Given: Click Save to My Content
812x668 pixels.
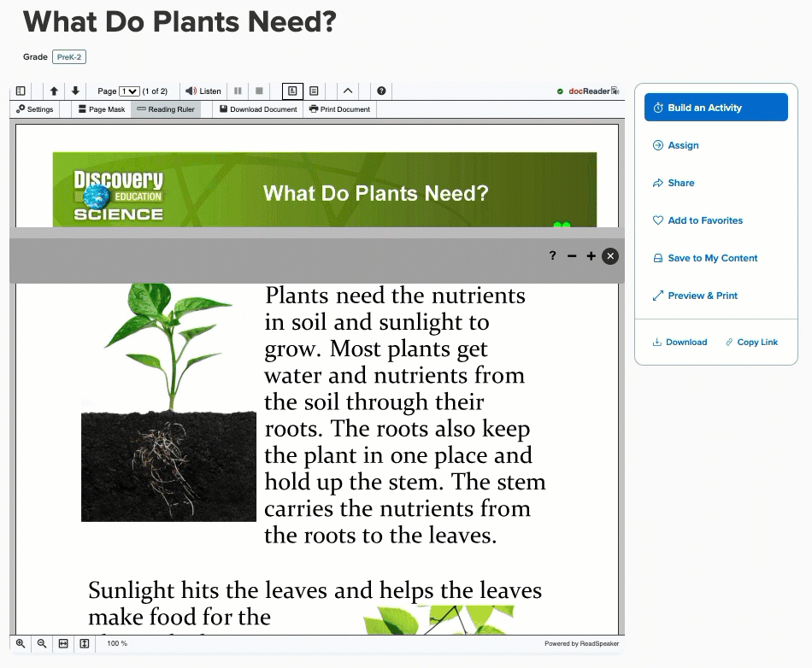Looking at the screenshot, I should [705, 258].
